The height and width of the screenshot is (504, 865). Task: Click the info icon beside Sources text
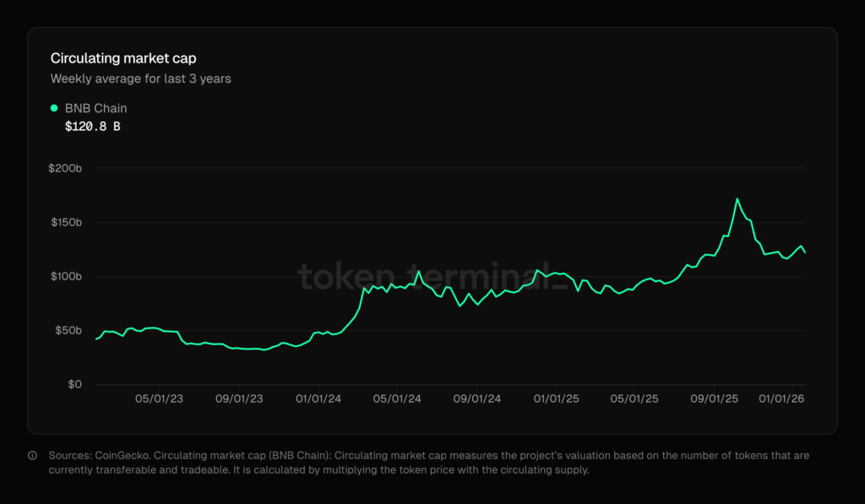tap(33, 455)
